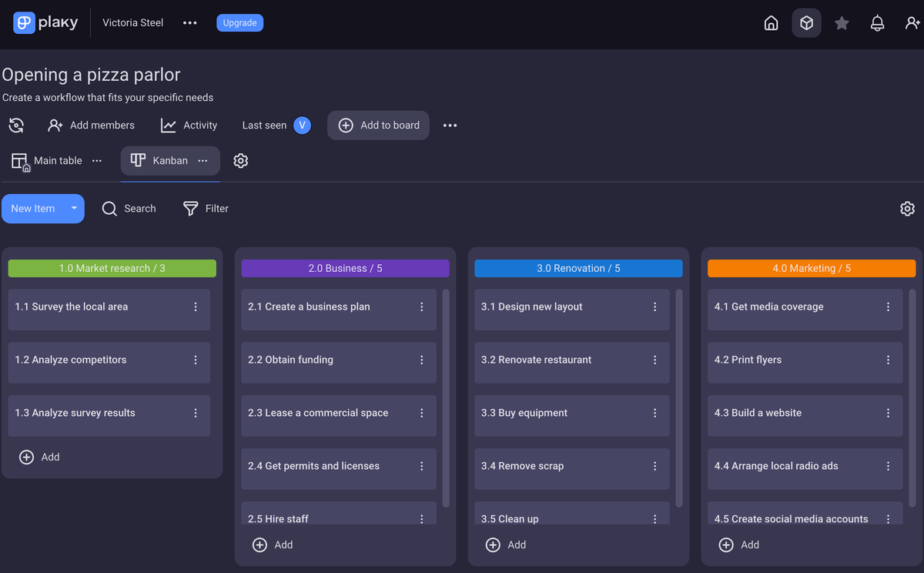The height and width of the screenshot is (573, 924).
Task: Click the orange 4.0 Marketing column header
Action: 812,268
